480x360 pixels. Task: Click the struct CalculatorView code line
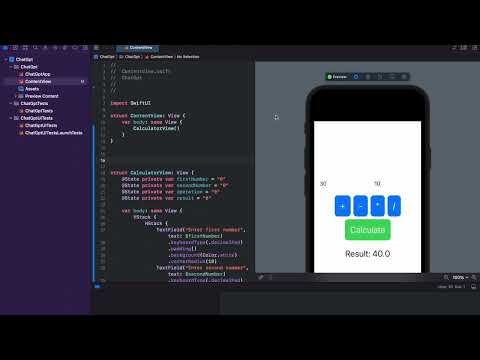point(152,173)
